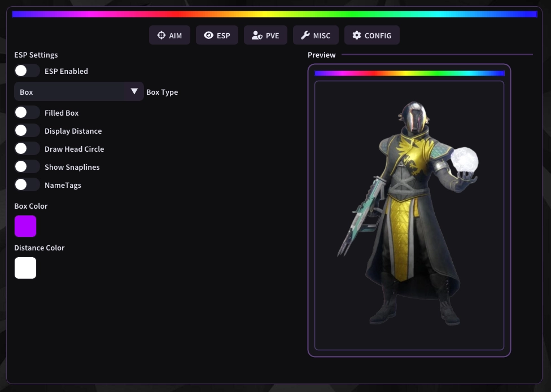Click the eye icon on the ESP tab

pyautogui.click(x=208, y=36)
